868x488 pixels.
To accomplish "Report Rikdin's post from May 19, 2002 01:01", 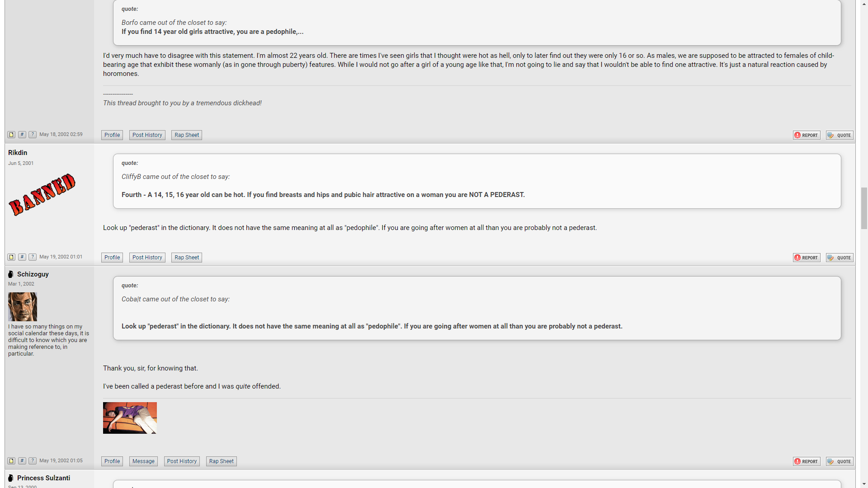I will click(807, 258).
